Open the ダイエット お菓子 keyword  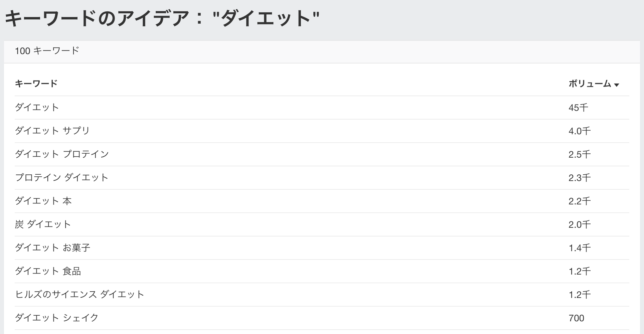coord(53,247)
